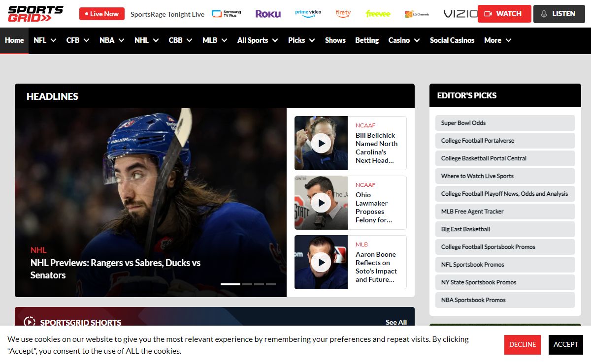Open Where to Watch Live Sports
Screen dimensions: 591x364
pyautogui.click(x=505, y=176)
